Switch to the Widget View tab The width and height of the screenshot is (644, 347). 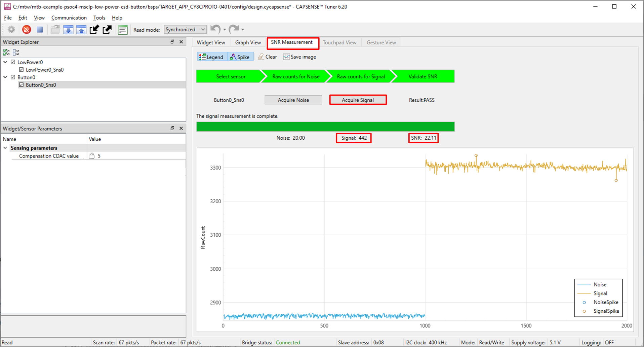coord(211,42)
